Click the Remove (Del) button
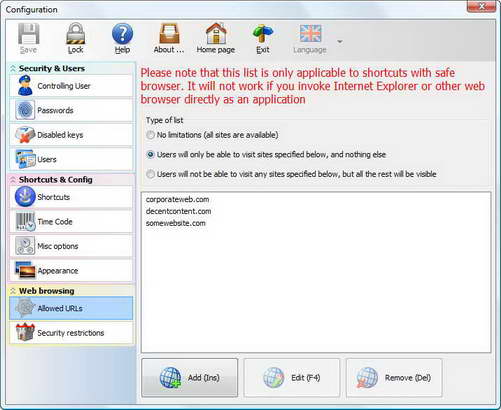Viewport: 501px width, 410px height. (x=394, y=378)
